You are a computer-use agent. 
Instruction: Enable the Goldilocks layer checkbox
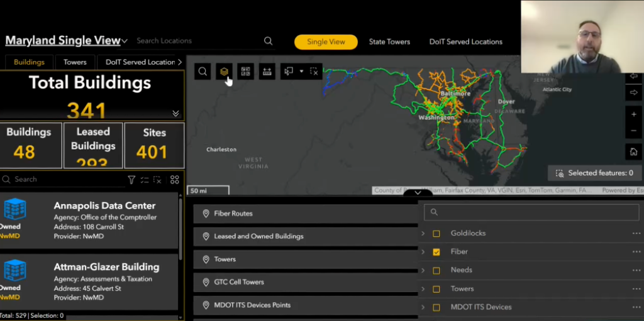click(x=436, y=234)
